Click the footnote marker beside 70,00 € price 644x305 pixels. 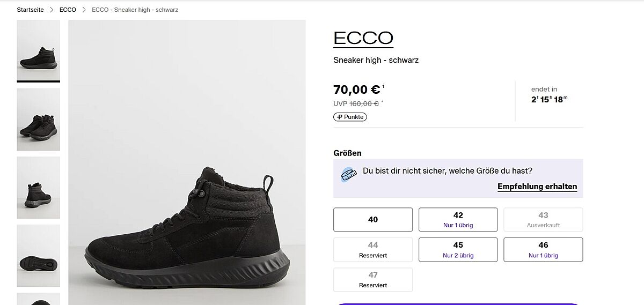tap(383, 86)
